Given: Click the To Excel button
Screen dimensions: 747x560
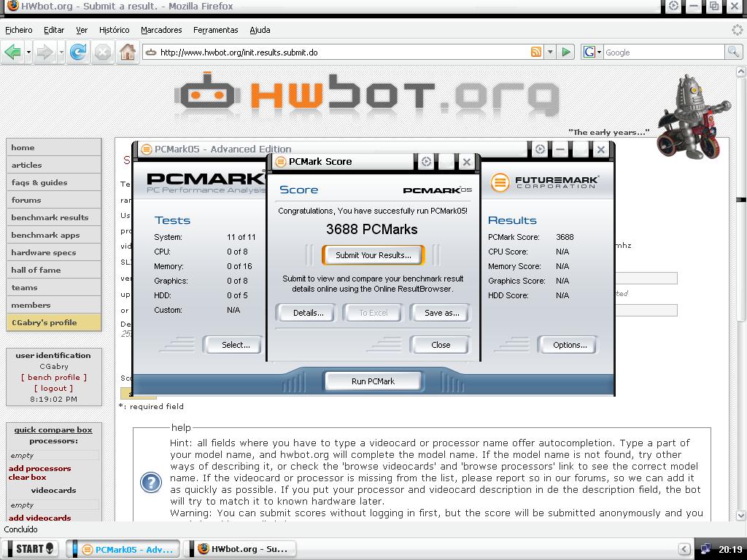Looking at the screenshot, I should (373, 313).
